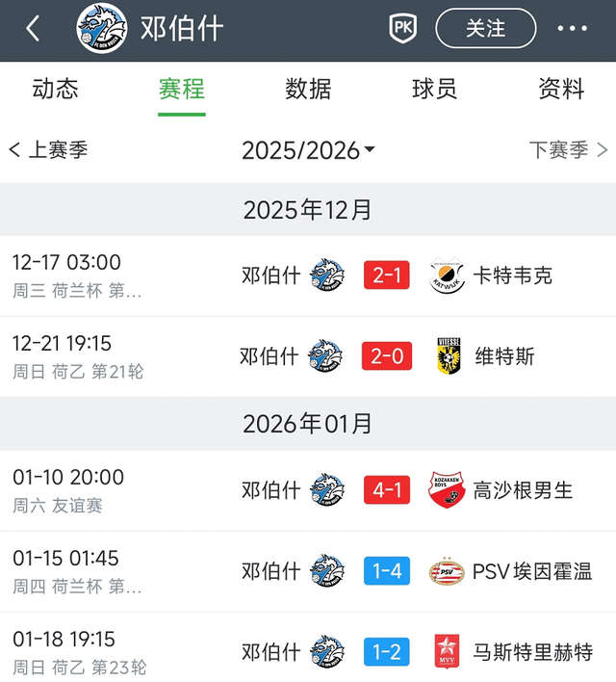This screenshot has width=616, height=682.
Task: Tap the Kozakken Boys team crest
Action: tap(447, 490)
